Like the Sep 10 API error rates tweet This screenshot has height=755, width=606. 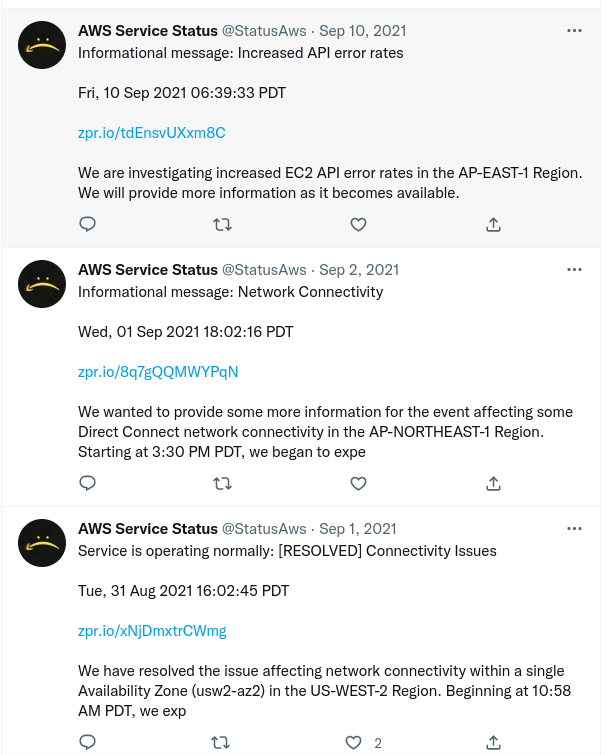point(358,225)
